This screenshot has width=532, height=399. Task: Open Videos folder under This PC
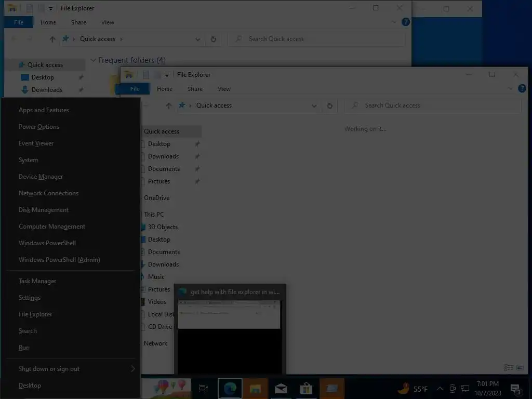tap(157, 302)
